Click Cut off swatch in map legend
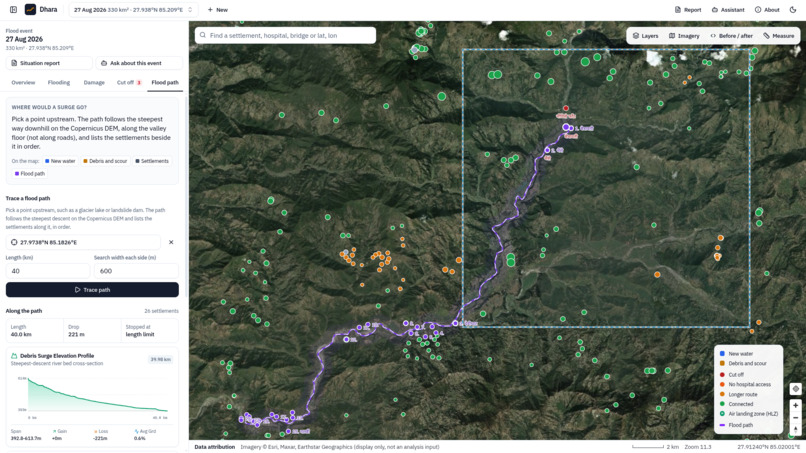Viewport: 806px width, 453px height. [x=722, y=375]
